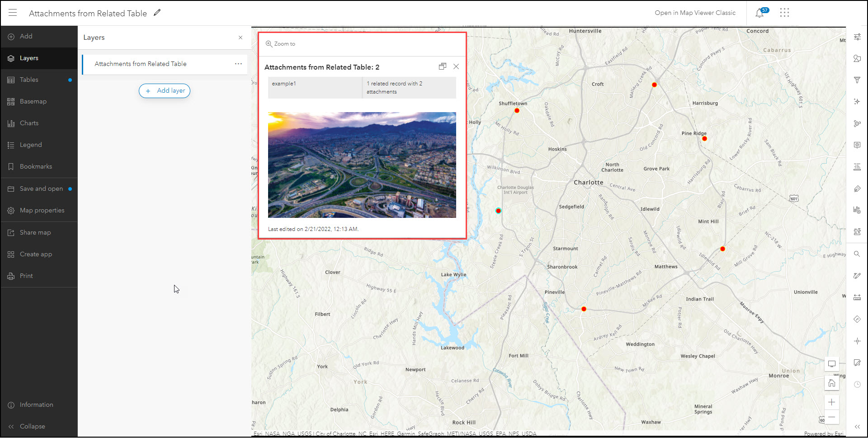Open options for Attachments from Related Table layer
The width and height of the screenshot is (868, 438).
tap(238, 64)
